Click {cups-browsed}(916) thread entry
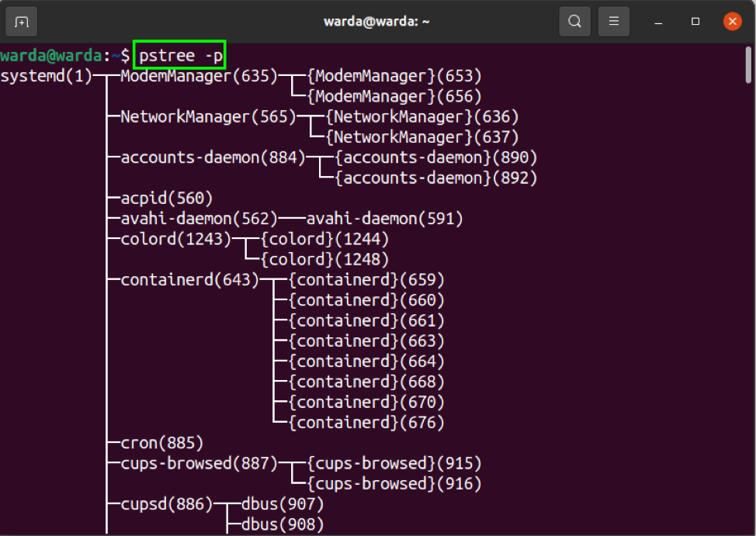This screenshot has width=756, height=536. [394, 484]
